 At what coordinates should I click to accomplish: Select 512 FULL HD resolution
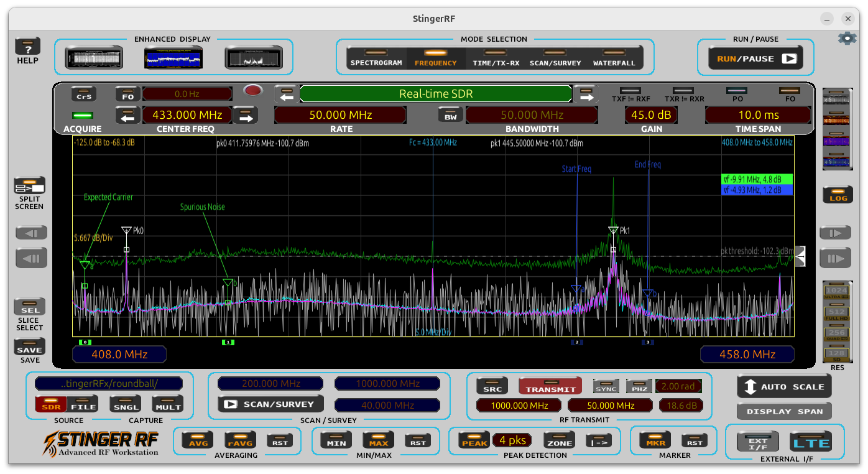click(837, 314)
